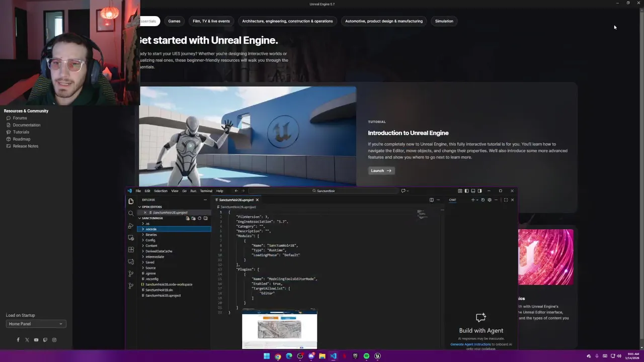Viewport: 644px width, 362px height.
Task: Expand the Source folder
Action: coord(174,268)
